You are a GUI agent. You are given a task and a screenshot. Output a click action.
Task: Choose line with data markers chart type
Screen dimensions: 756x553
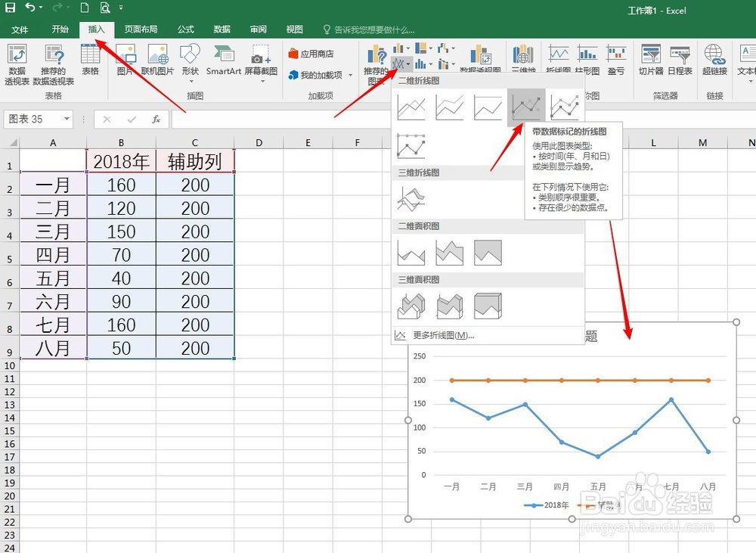click(526, 107)
